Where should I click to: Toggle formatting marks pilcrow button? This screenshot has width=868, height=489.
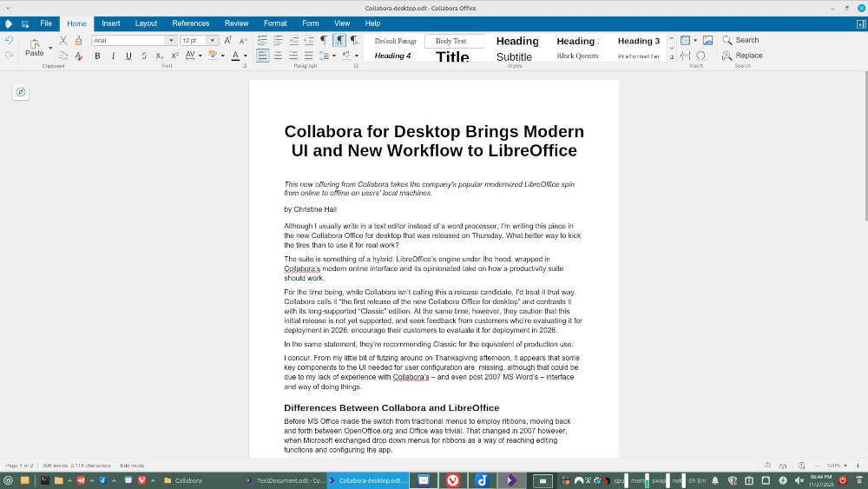[x=323, y=41]
